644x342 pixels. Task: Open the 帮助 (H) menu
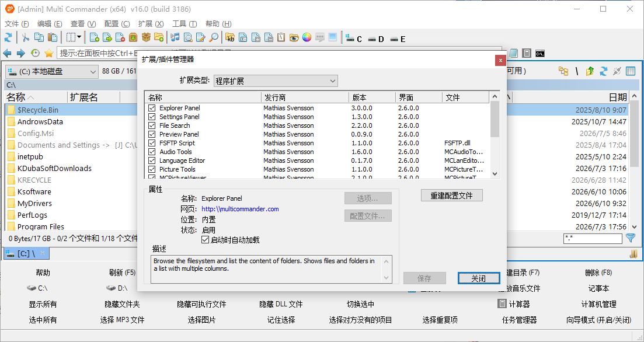(x=218, y=24)
